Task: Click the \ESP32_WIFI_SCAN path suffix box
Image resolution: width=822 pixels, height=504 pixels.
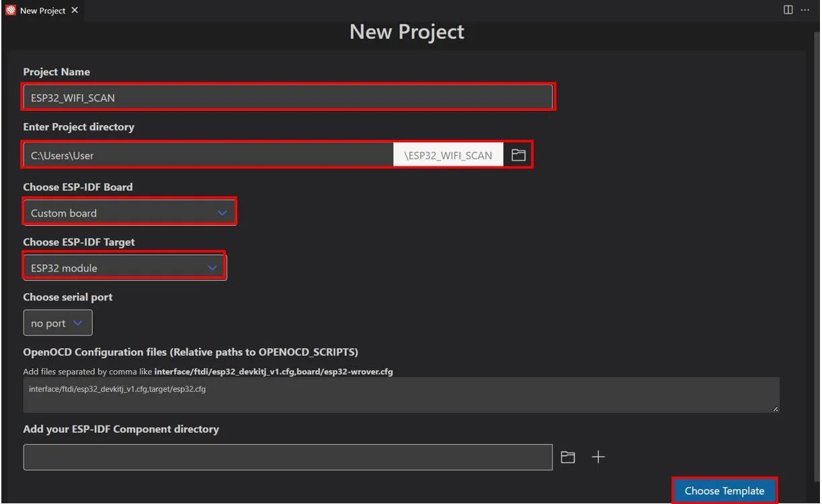Action: coord(448,155)
